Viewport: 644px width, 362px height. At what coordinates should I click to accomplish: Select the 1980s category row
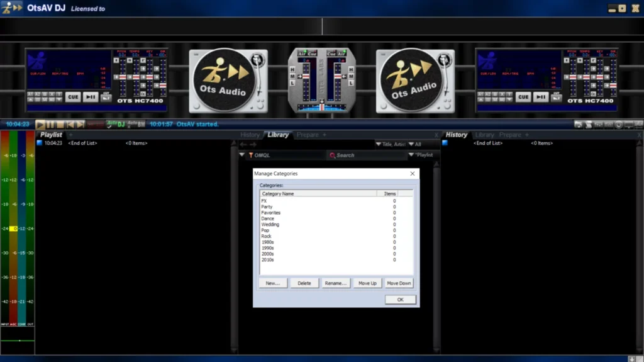click(336, 242)
